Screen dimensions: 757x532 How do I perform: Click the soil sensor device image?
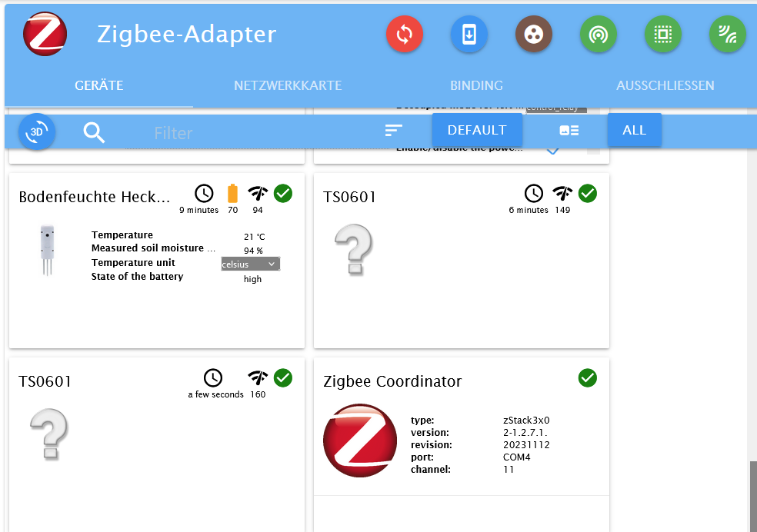[47, 250]
